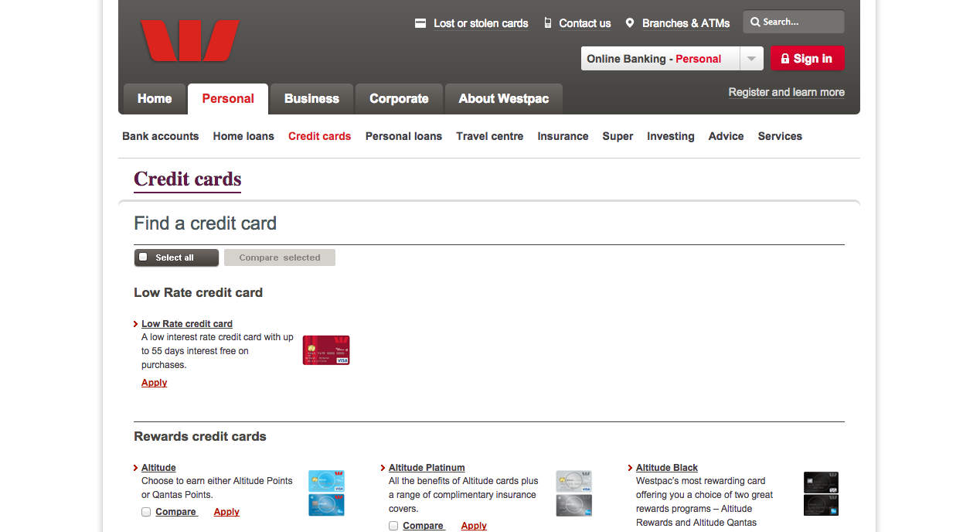Click Apply for the Altitude card
980x532 pixels.
click(226, 512)
